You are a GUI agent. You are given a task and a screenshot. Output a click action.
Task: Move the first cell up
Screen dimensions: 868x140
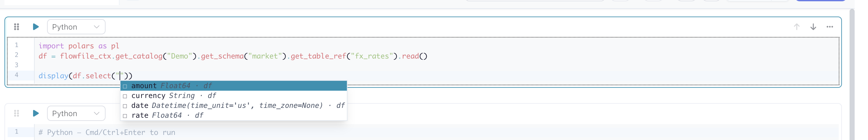pyautogui.click(x=796, y=27)
